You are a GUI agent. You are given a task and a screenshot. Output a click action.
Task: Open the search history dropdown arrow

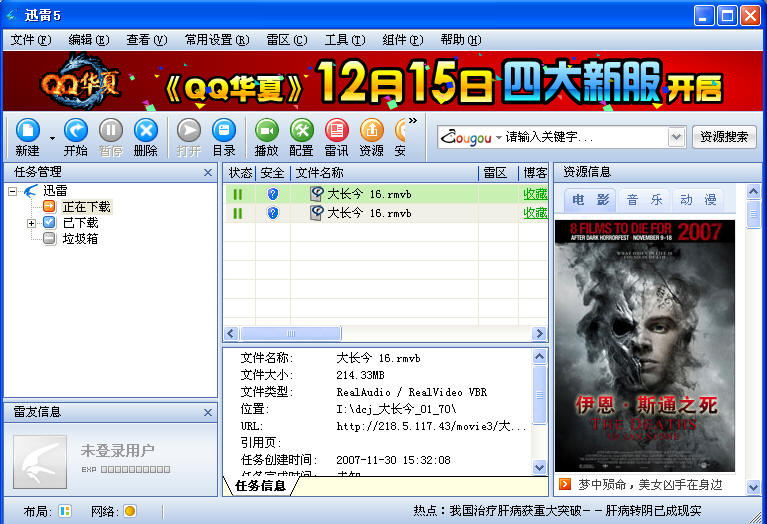(x=676, y=137)
